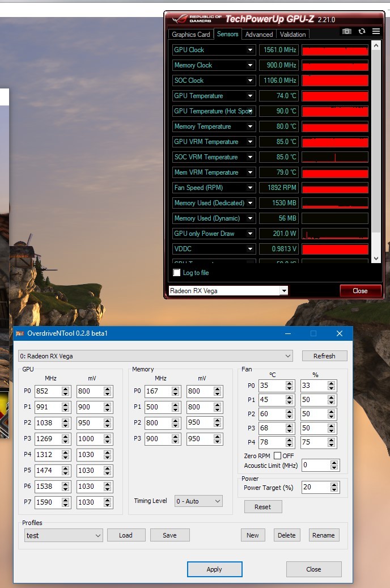The height and width of the screenshot is (588, 390).
Task: Click the Reset button
Action: pyautogui.click(x=262, y=506)
